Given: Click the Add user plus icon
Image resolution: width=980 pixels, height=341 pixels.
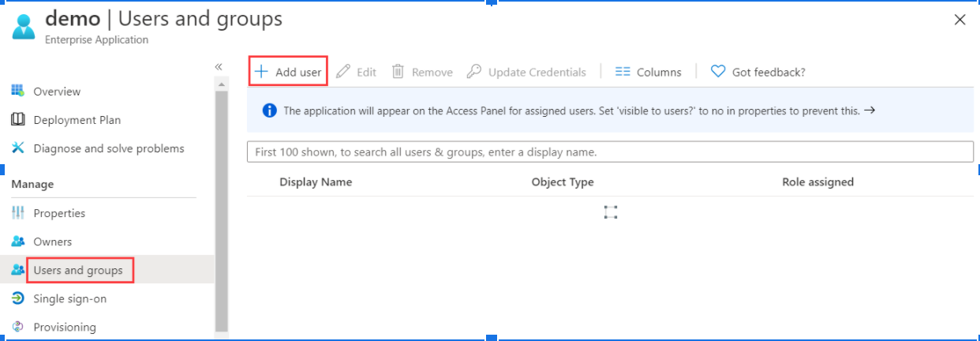Looking at the screenshot, I should click(262, 72).
